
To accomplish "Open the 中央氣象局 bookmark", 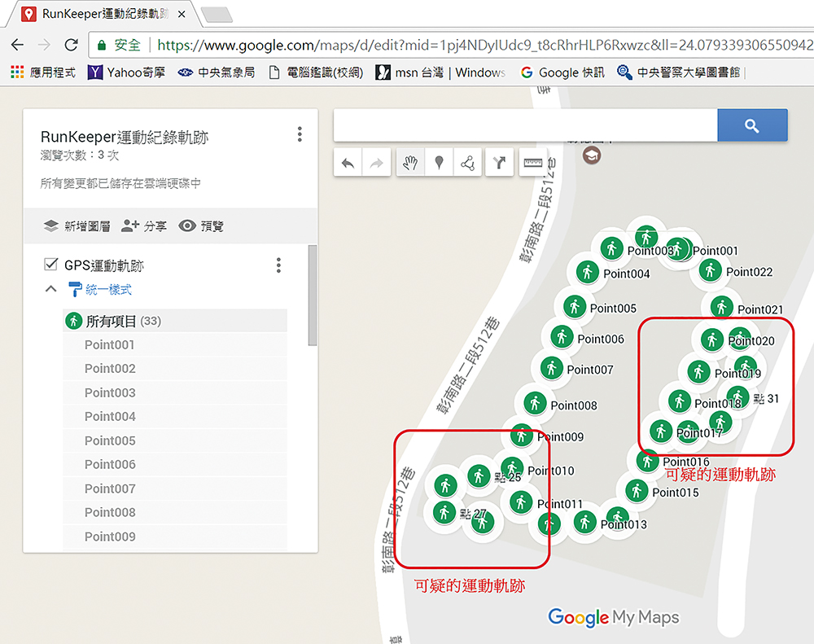I will (x=217, y=72).
